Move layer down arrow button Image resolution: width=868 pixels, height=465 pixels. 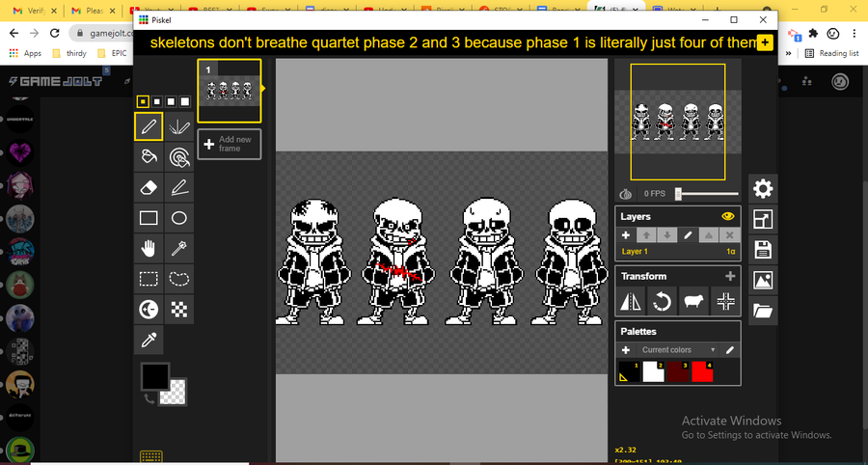coord(667,235)
